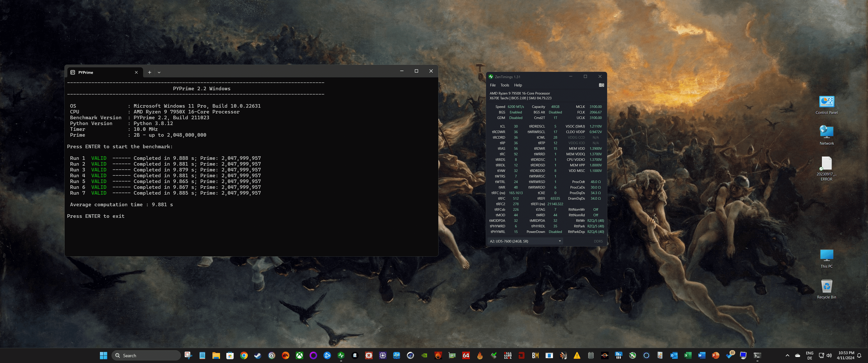Open Word from the taskbar
The width and height of the screenshot is (868, 363).
701,355
